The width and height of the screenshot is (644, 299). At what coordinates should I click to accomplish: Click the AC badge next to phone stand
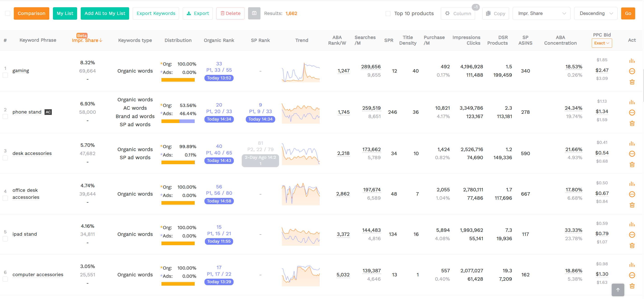(48, 112)
